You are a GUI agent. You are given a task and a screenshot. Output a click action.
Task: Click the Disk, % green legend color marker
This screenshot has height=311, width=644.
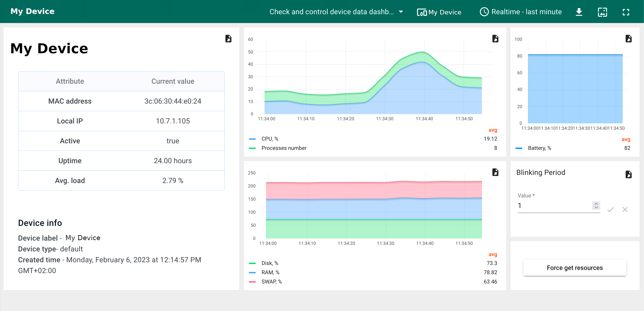tap(253, 263)
